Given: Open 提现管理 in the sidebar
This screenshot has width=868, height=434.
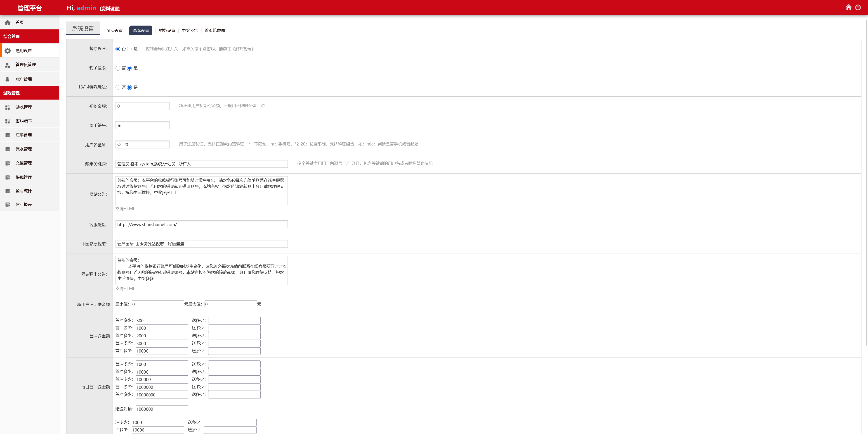Looking at the screenshot, I should (x=24, y=177).
